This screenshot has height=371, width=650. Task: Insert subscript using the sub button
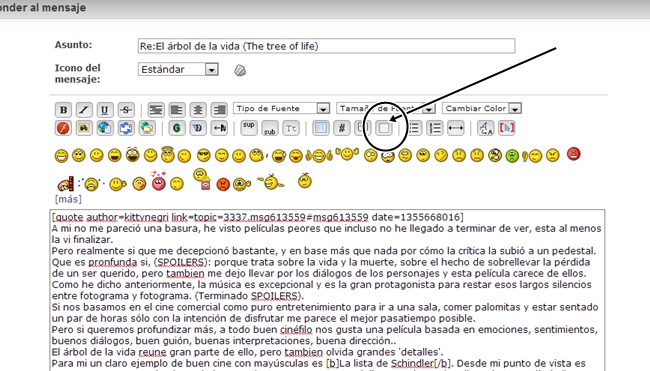pyautogui.click(x=269, y=128)
